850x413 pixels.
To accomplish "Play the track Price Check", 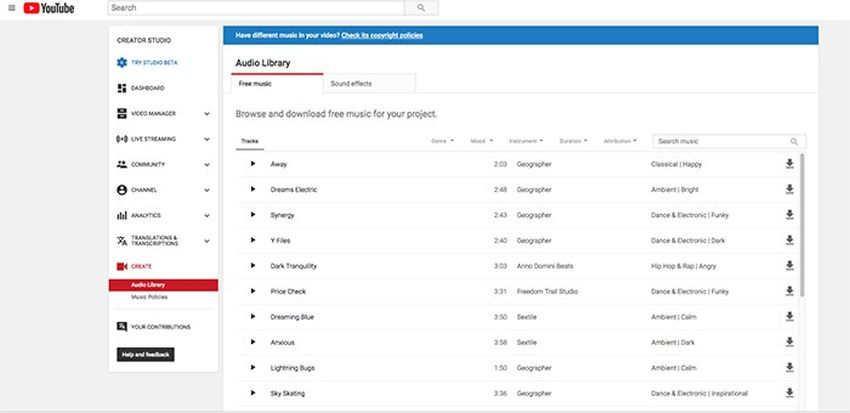I will coord(253,291).
